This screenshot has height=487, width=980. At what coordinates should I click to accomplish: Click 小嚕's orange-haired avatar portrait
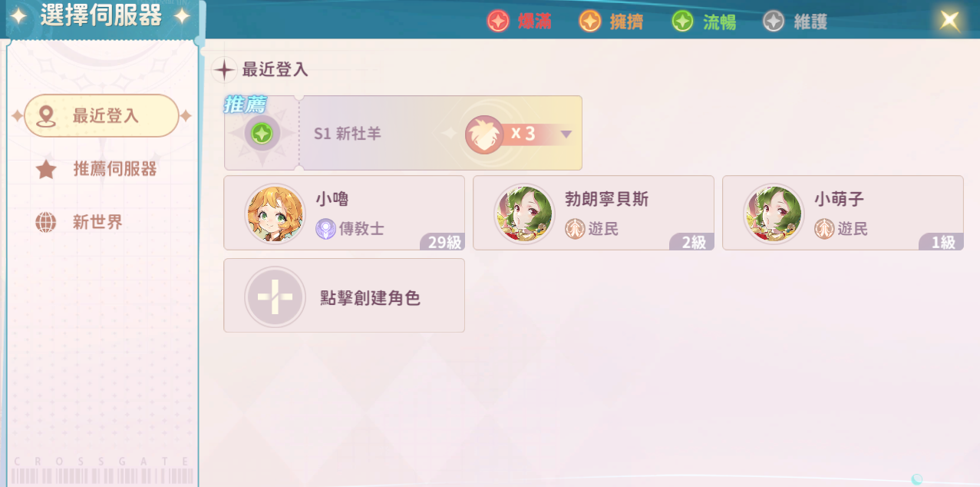click(x=275, y=214)
